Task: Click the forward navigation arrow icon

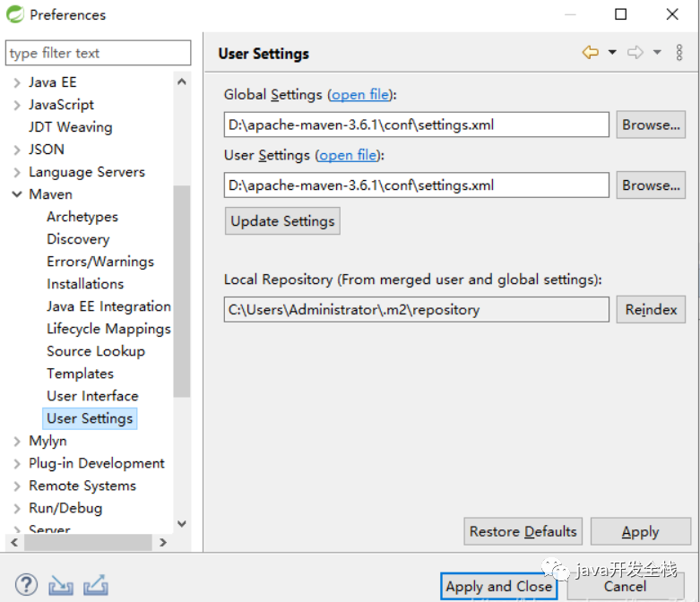Action: [635, 53]
